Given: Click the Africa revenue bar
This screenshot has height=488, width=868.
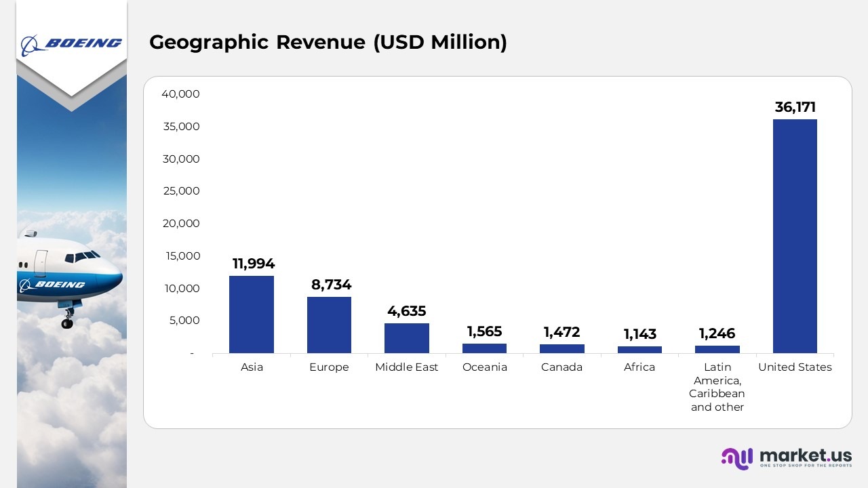Looking at the screenshot, I should (639, 350).
